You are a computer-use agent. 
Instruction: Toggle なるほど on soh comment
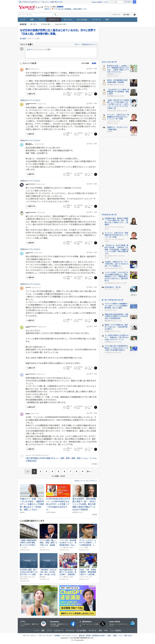[x=75, y=243]
